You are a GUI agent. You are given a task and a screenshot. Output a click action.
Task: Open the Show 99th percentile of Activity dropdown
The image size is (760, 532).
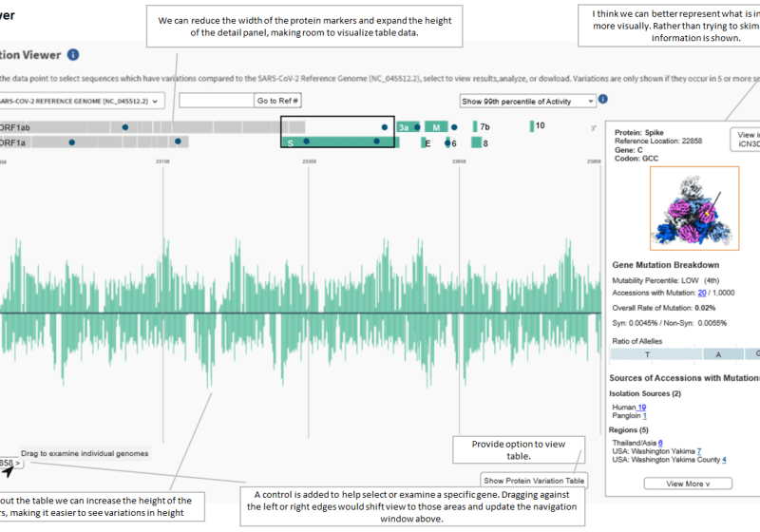[528, 102]
